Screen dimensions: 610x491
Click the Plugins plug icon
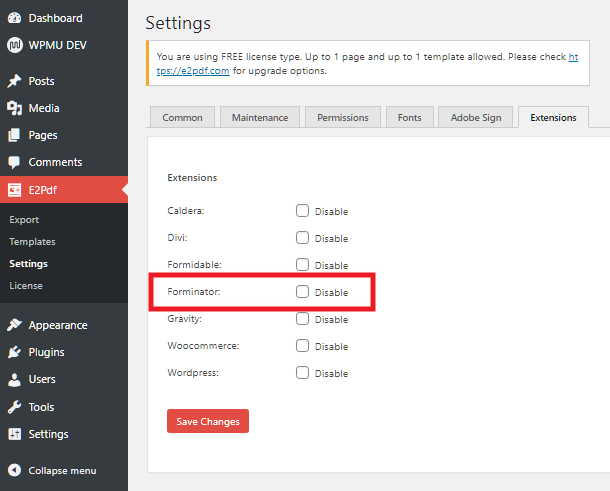tap(14, 352)
